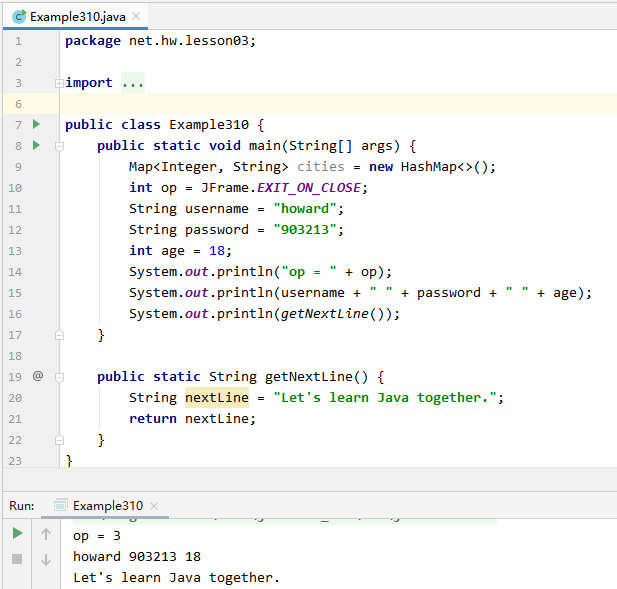
Task: Click the up arrow in the Run toolbar
Action: (x=46, y=534)
